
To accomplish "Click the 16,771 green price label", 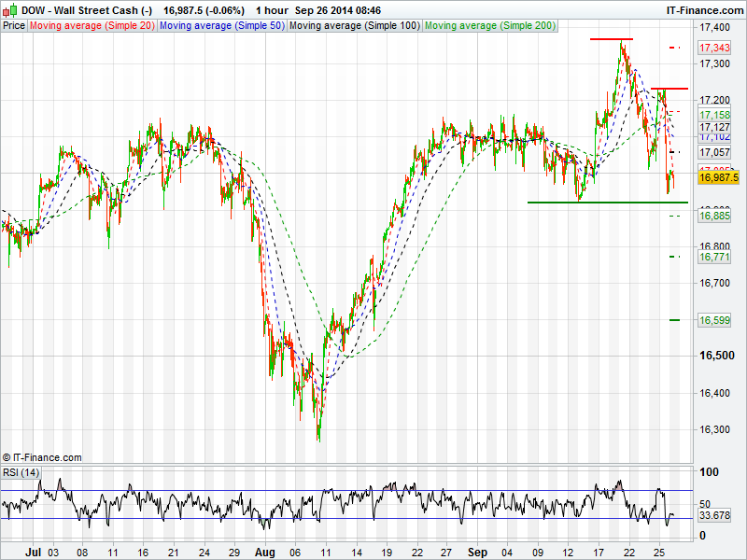I will tap(714, 258).
